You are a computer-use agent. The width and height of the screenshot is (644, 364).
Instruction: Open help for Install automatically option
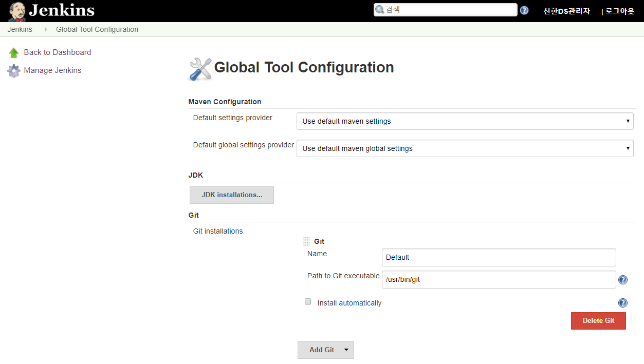pos(623,303)
